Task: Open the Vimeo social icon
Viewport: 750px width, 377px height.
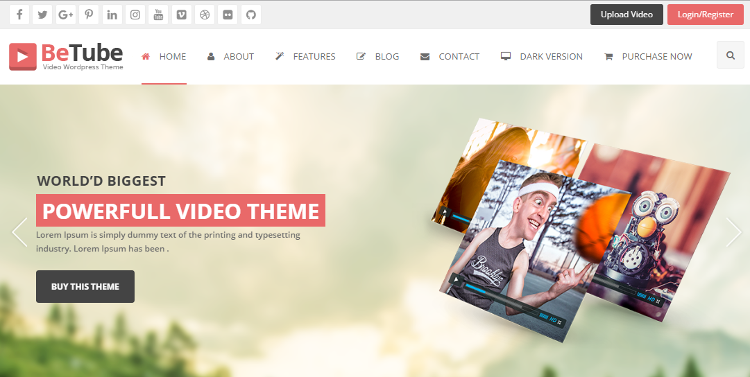Action: point(182,15)
